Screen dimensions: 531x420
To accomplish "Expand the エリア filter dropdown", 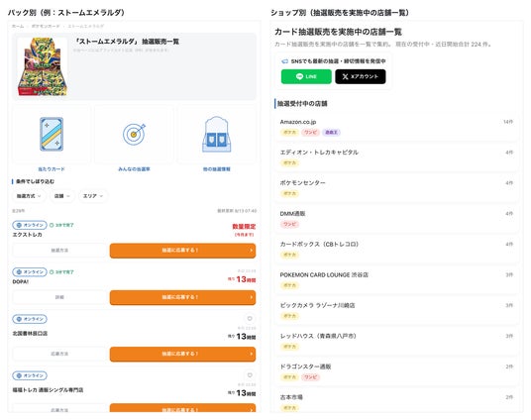I will tap(93, 196).
